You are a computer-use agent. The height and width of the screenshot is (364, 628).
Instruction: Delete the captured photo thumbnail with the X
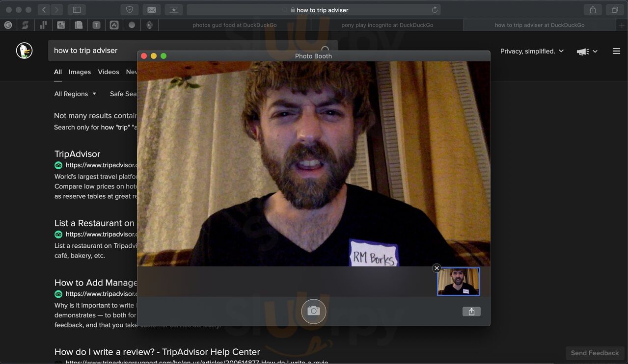(x=437, y=268)
